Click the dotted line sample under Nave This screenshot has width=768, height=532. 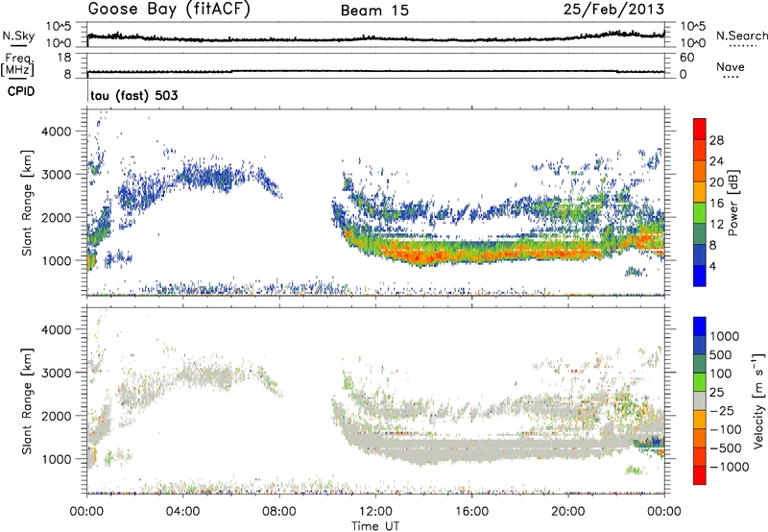tap(731, 78)
